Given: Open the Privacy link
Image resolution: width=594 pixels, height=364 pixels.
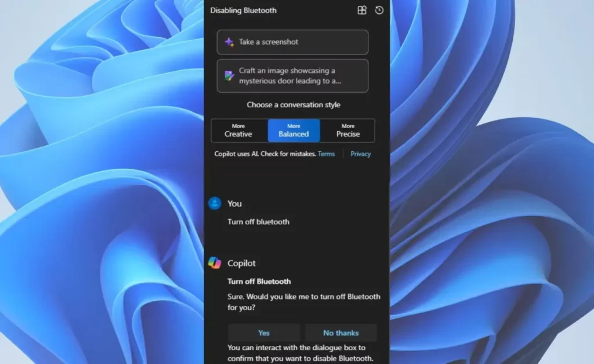Looking at the screenshot, I should [361, 154].
